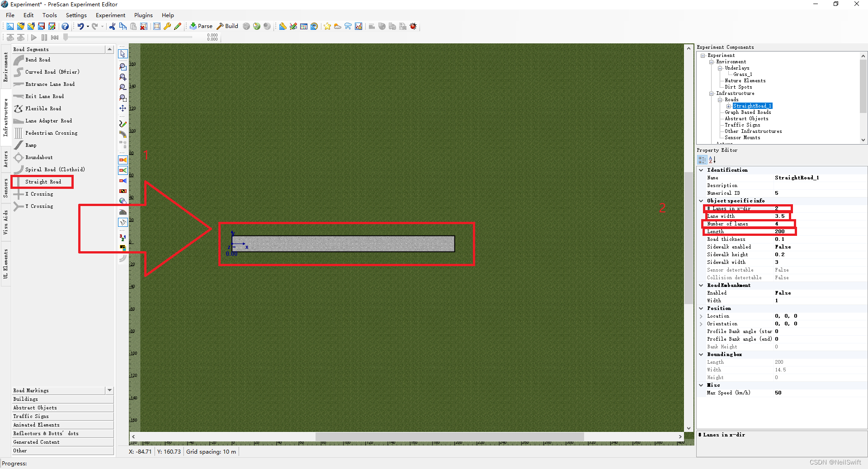This screenshot has width=868, height=469.
Task: Click the simulation time slider handle
Action: click(66, 37)
